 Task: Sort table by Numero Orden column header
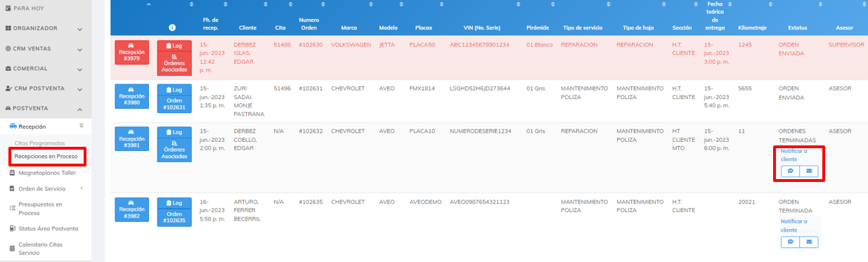point(309,24)
